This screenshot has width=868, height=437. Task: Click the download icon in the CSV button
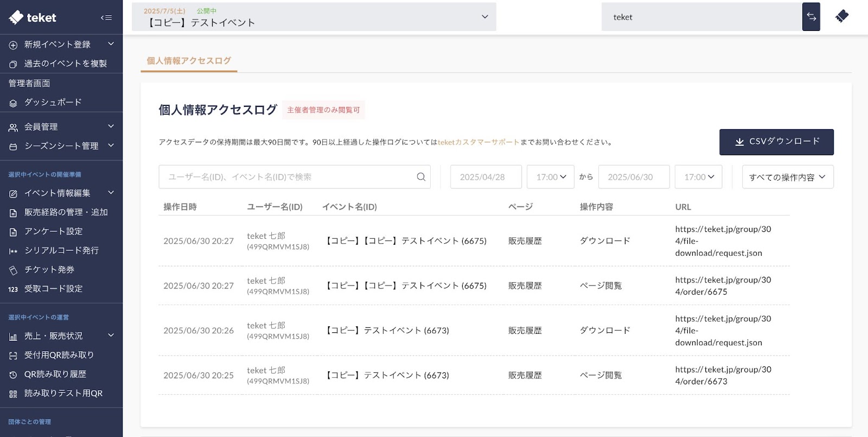739,142
